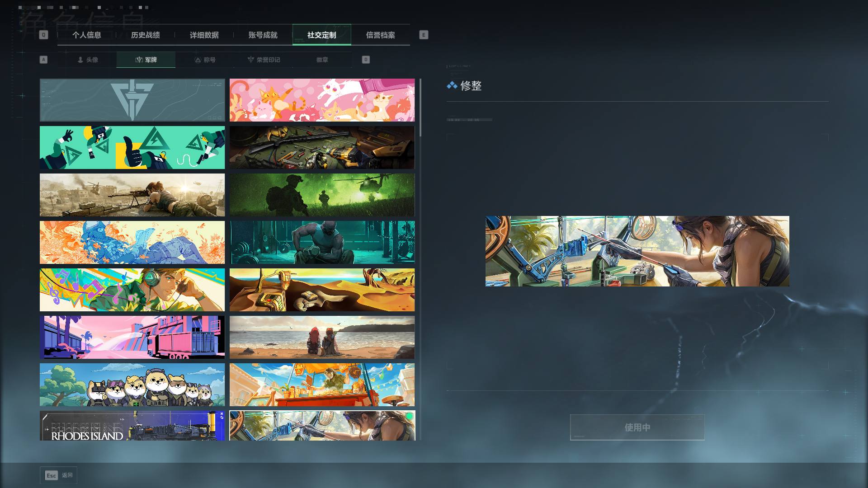
Task: Select the crossbow repair woman thumbnail in list
Action: coord(322,426)
